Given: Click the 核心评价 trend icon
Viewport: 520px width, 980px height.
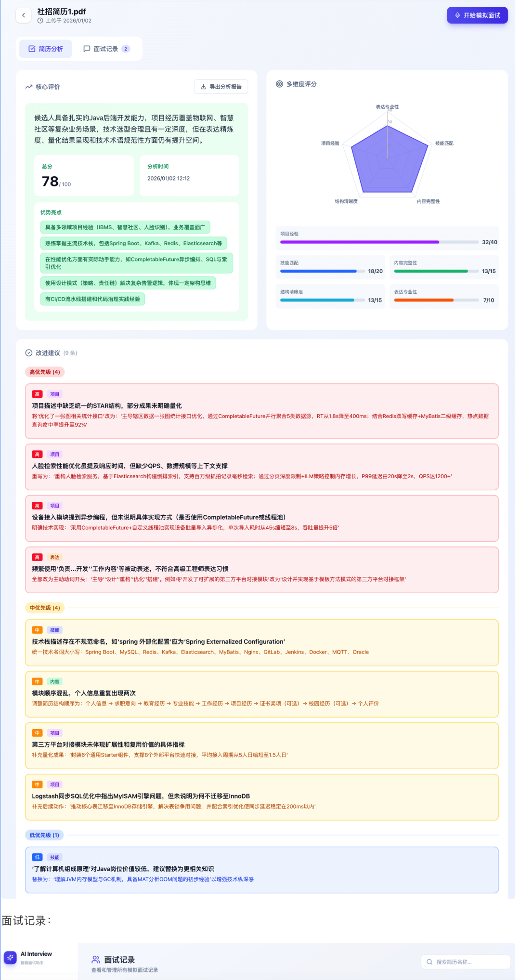Looking at the screenshot, I should click(29, 87).
